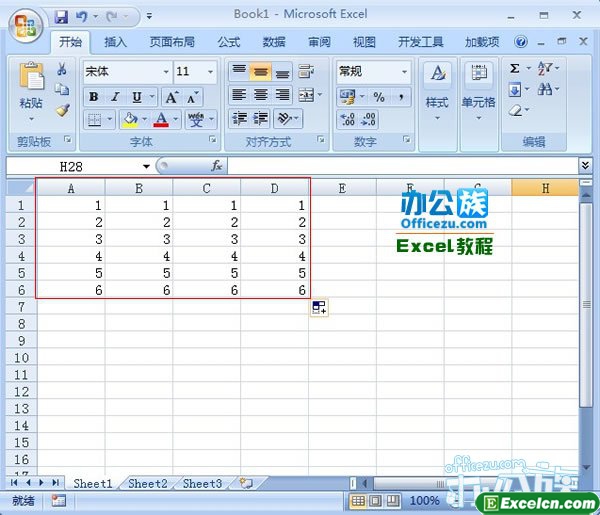
Task: Expand the formula bar chevron
Action: point(585,165)
